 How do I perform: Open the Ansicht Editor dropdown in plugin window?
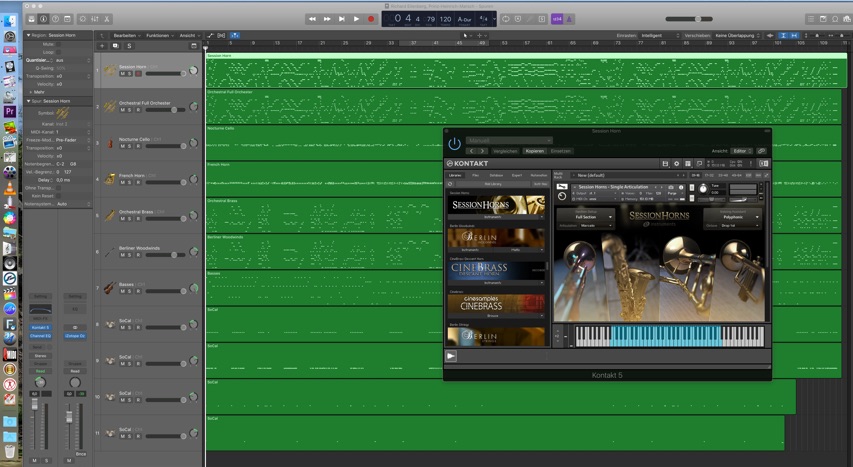(742, 151)
